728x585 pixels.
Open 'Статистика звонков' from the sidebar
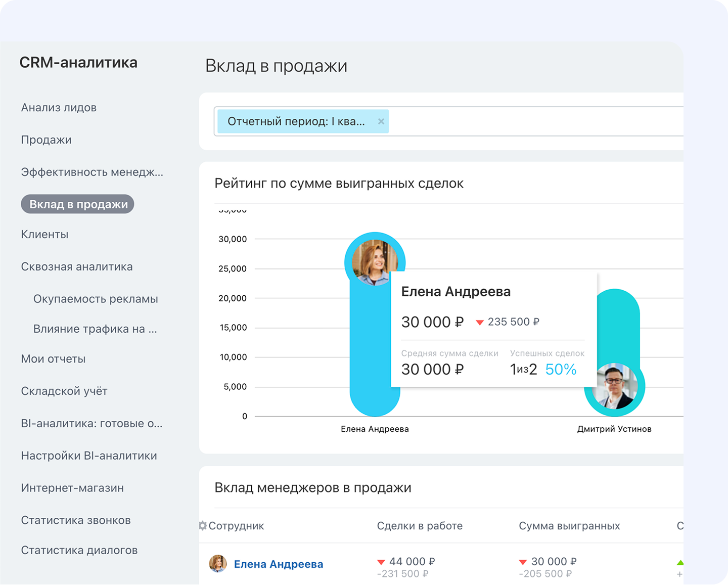click(x=76, y=520)
